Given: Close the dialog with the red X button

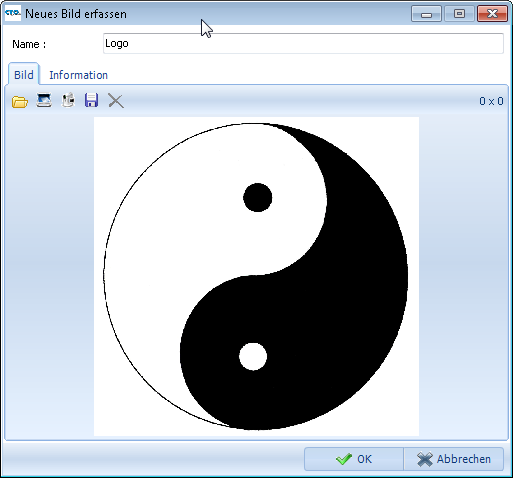Looking at the screenshot, I should (x=492, y=14).
